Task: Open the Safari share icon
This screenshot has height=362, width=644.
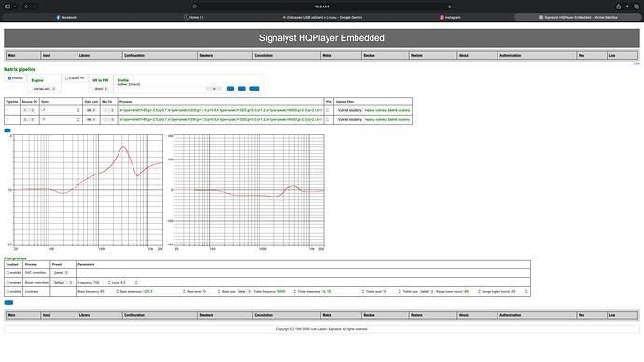Action: click(x=618, y=7)
